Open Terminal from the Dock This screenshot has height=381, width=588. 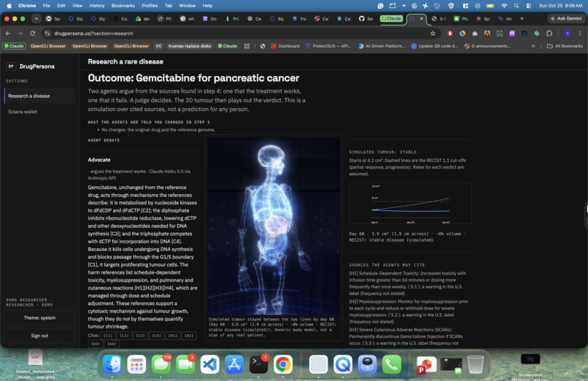point(258,363)
